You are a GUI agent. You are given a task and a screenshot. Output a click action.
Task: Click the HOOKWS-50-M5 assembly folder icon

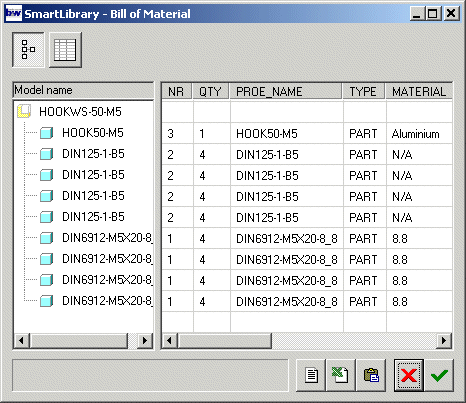point(24,111)
